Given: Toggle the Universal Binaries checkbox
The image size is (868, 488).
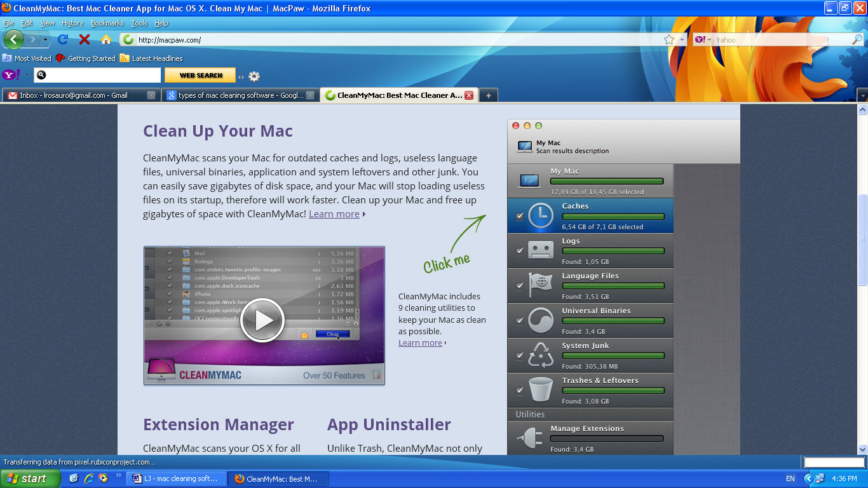Looking at the screenshot, I should coord(520,321).
